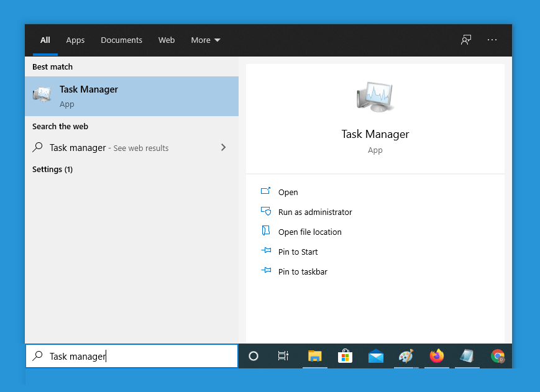Open Mail app from taskbar
Screen dimensions: 540x392
click(x=376, y=356)
